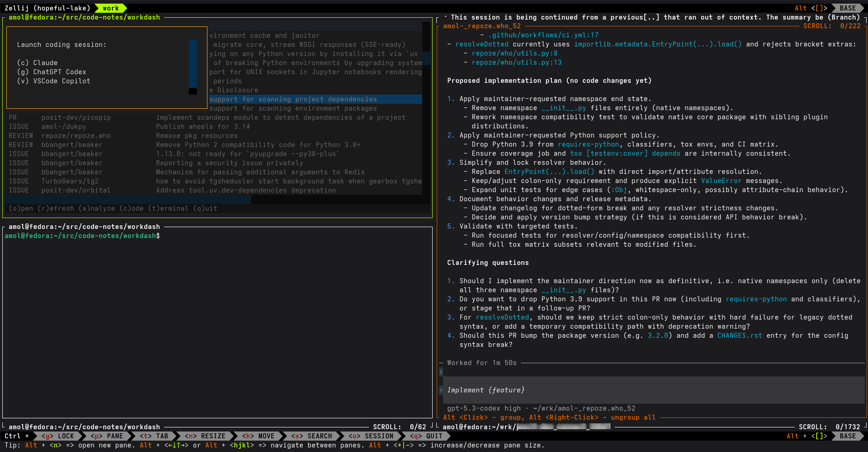Click the (q)uit command in workdash footer
The width and height of the screenshot is (868, 452).
[x=205, y=208]
